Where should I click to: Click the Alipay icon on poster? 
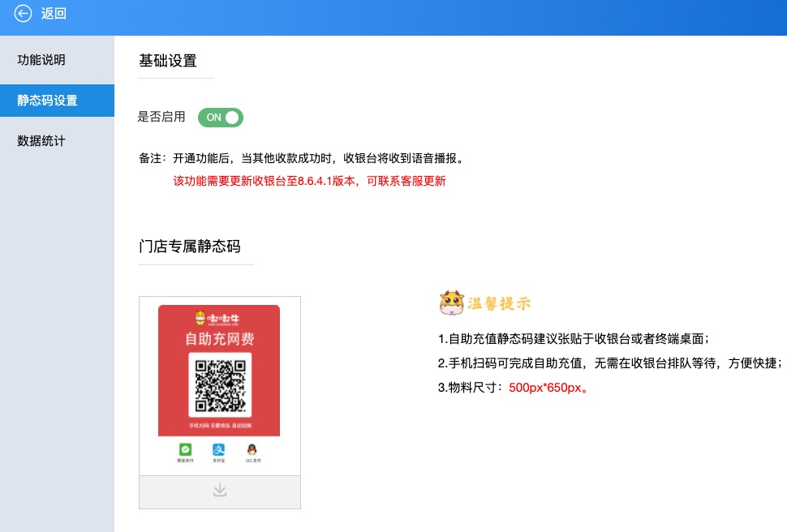coord(219,450)
